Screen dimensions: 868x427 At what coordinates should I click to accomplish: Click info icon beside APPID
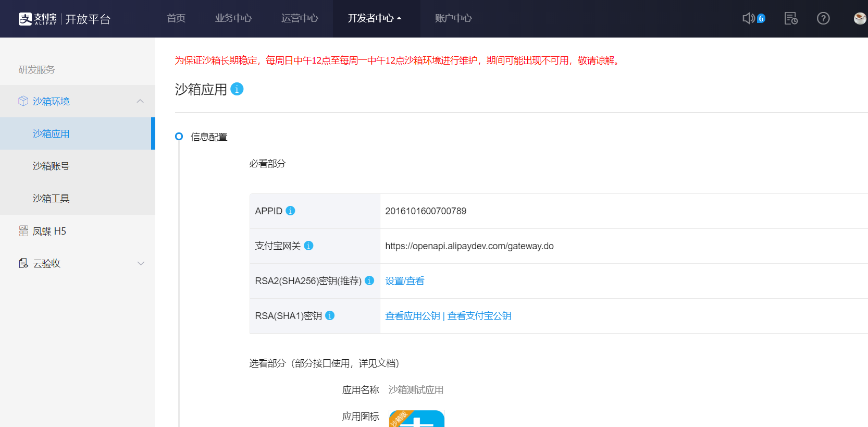point(291,211)
